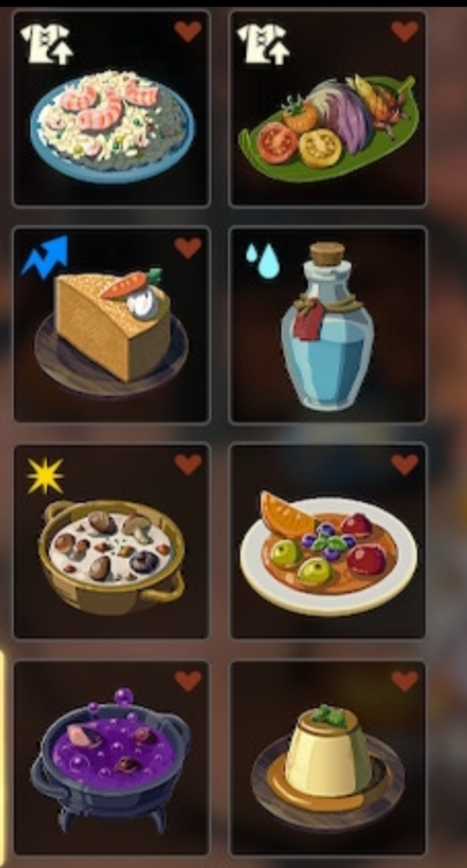Select the blue elixir bottle
The image size is (467, 868).
tap(327, 326)
